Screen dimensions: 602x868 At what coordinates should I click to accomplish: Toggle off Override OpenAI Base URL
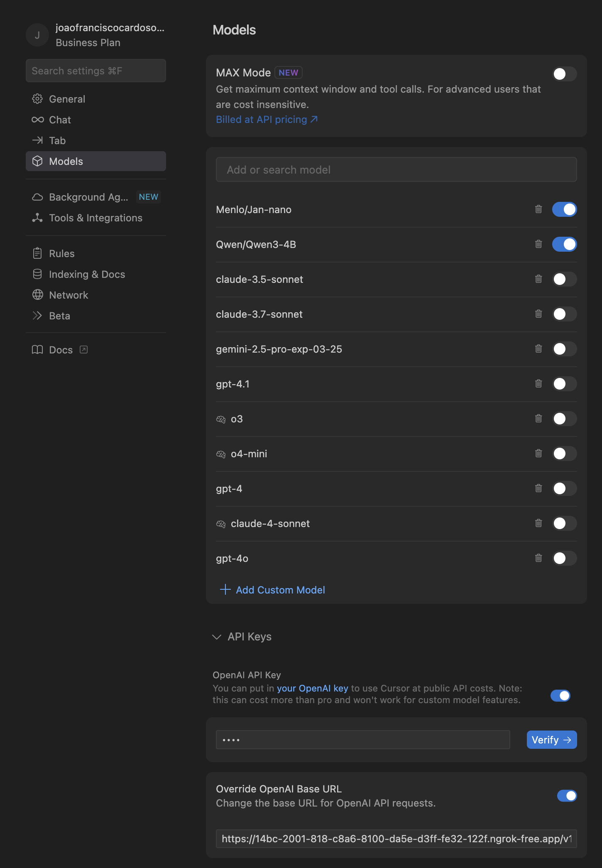pos(567,796)
